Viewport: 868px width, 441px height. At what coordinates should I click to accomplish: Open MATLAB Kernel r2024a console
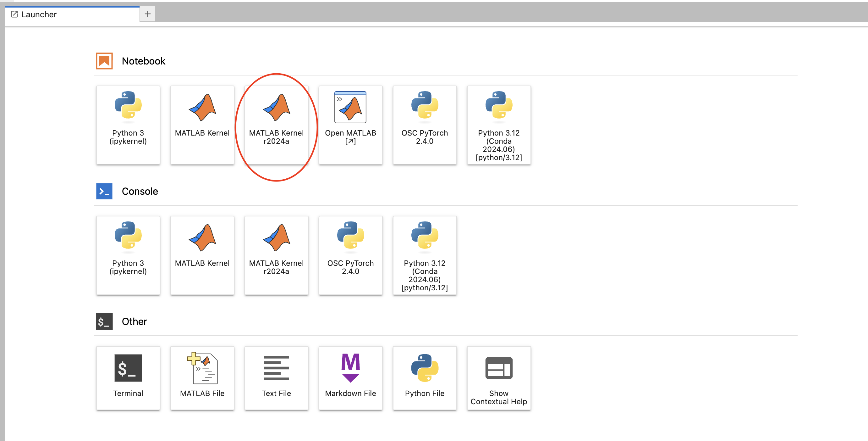click(276, 255)
